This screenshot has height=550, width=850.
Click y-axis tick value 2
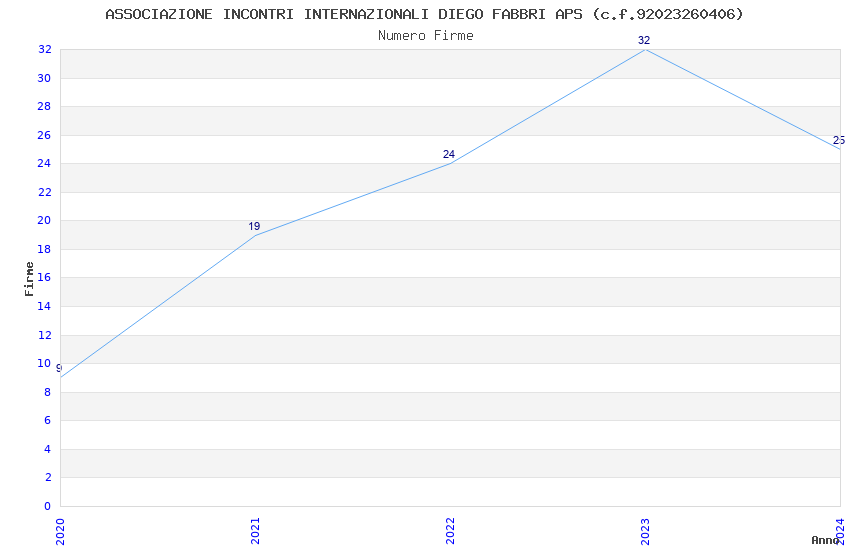pyautogui.click(x=48, y=477)
